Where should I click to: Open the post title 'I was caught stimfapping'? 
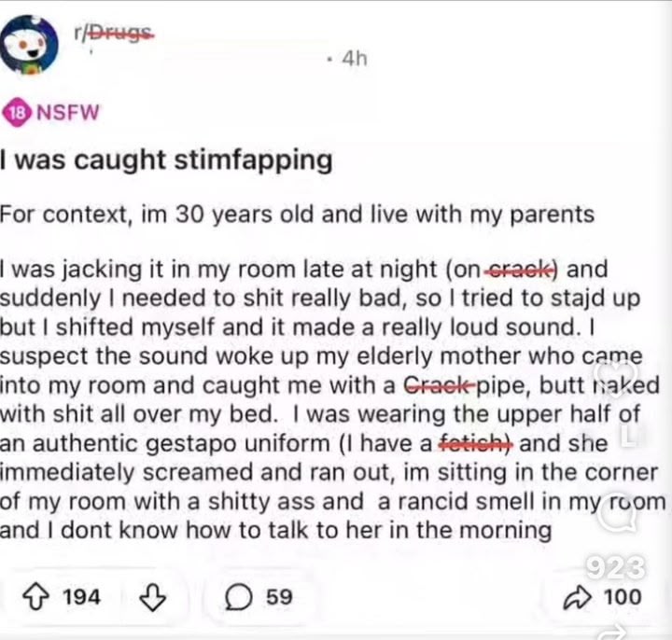pyautogui.click(x=166, y=160)
